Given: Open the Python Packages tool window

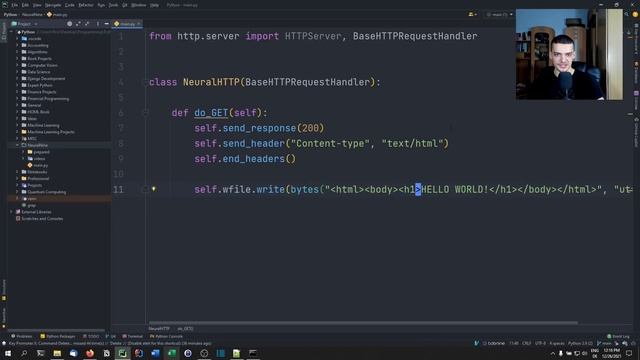Looking at the screenshot, I should [x=58, y=336].
